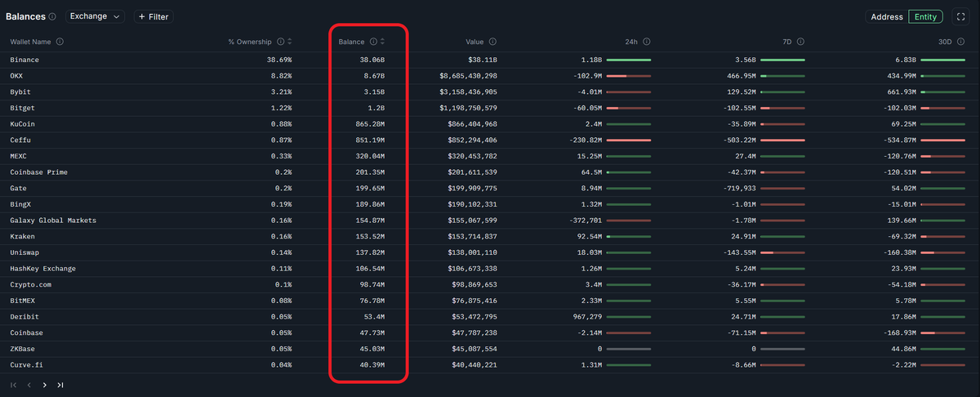The width and height of the screenshot is (980, 397).
Task: Click the 92.54M 24h change for Kraken
Action: pyautogui.click(x=587, y=236)
